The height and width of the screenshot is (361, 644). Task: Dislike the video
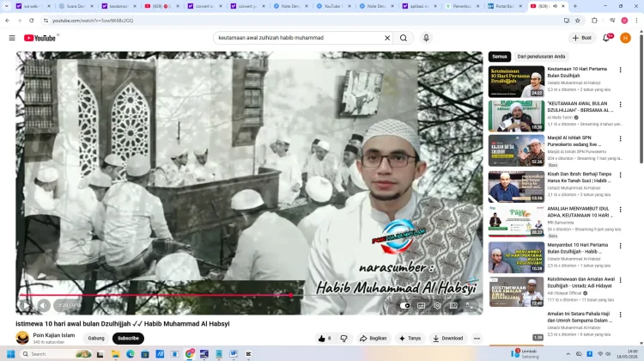click(x=344, y=339)
